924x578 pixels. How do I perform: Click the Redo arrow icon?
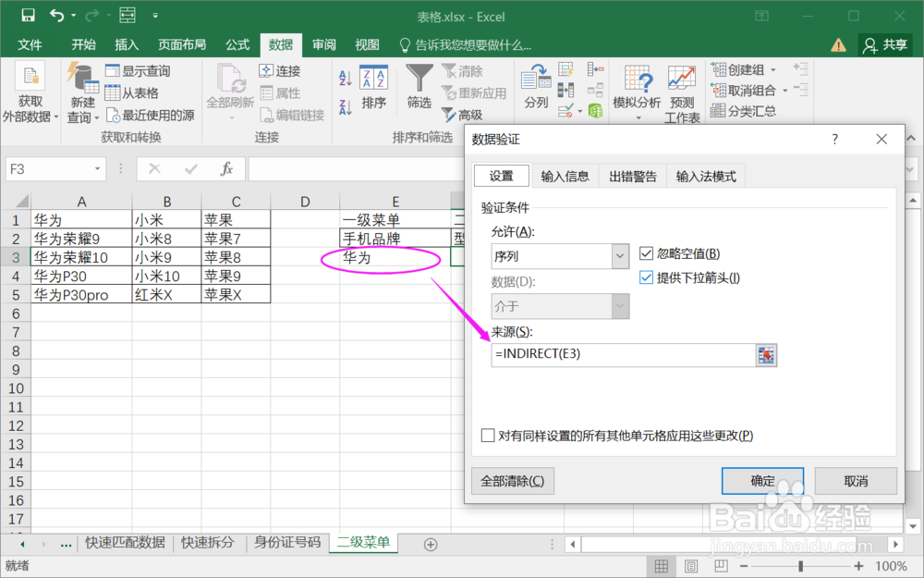91,16
